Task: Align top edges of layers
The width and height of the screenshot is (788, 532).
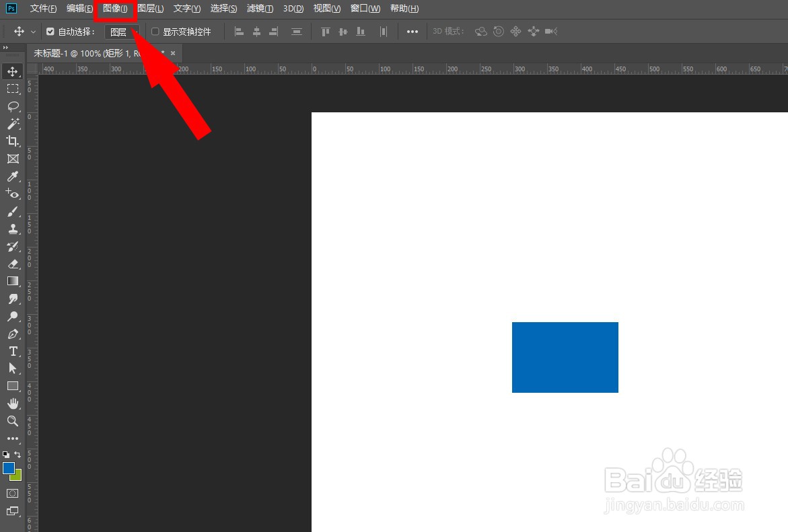Action: point(326,32)
